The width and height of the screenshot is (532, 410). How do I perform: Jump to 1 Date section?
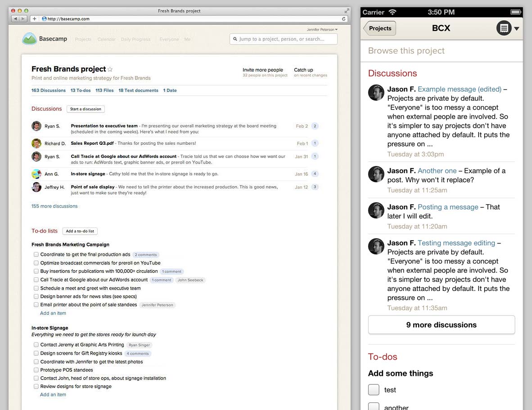click(x=170, y=90)
